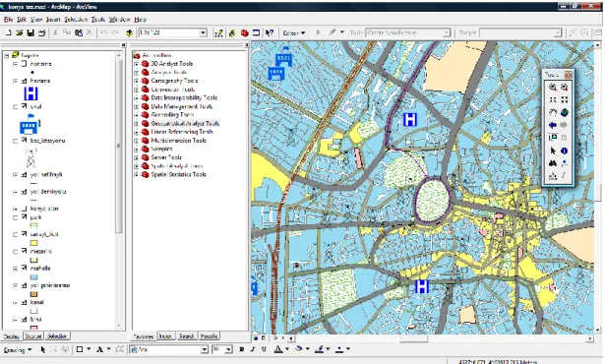Screen dimensions: 605x364
Task: Open a map file via the Open icon
Action: pyautogui.click(x=19, y=33)
